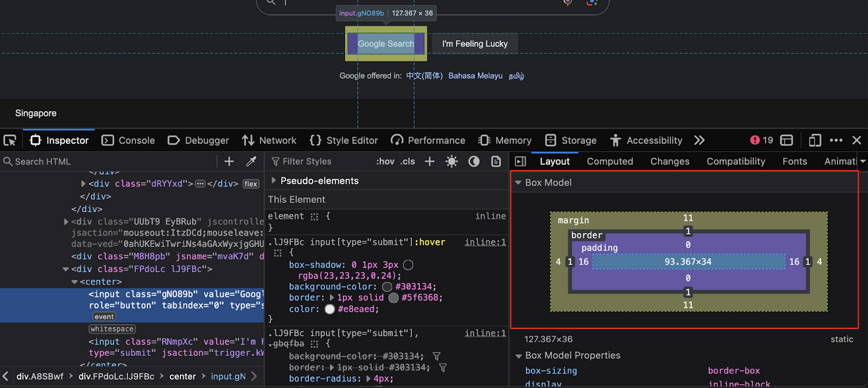
Task: Click the red error count badge
Action: [762, 140]
